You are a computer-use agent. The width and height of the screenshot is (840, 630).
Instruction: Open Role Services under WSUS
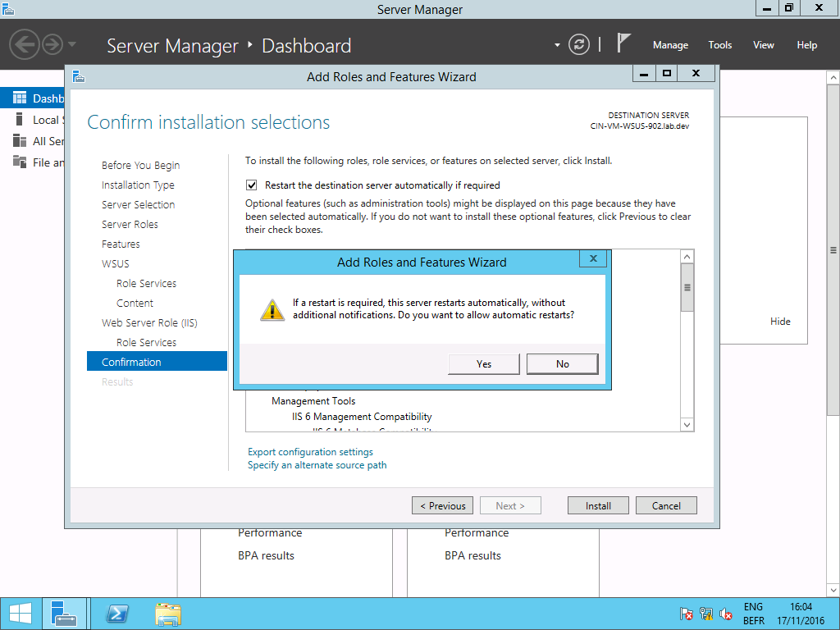pyautogui.click(x=146, y=283)
